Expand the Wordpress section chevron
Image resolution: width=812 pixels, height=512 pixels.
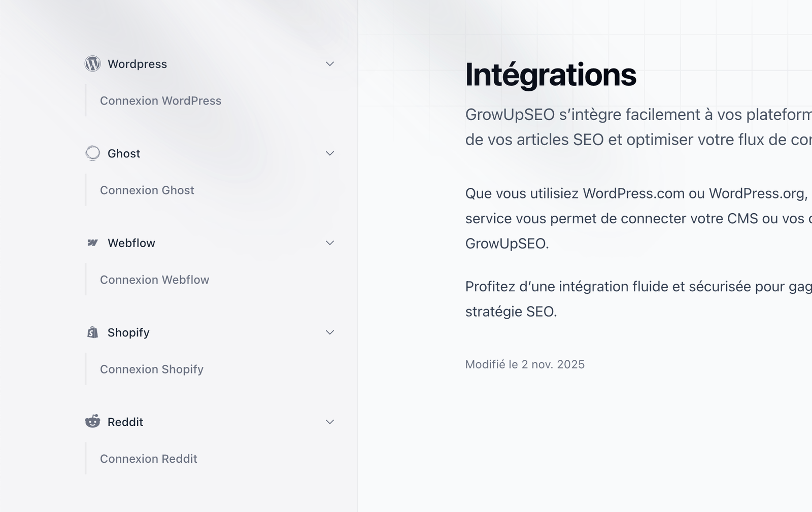329,64
